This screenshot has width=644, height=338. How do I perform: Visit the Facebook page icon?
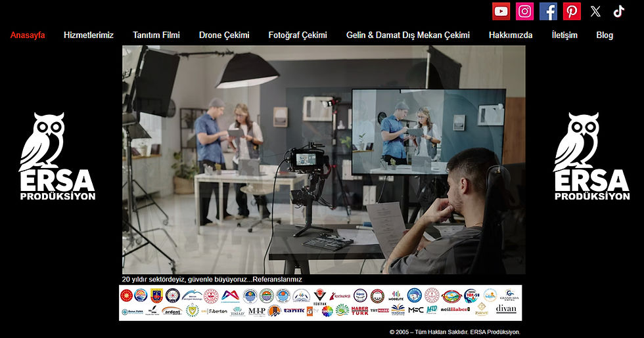pos(548,12)
